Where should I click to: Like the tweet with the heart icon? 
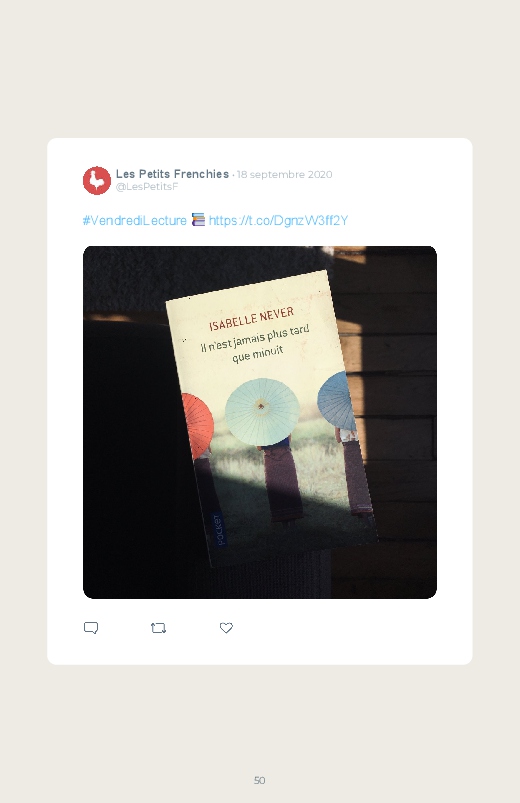click(x=226, y=628)
